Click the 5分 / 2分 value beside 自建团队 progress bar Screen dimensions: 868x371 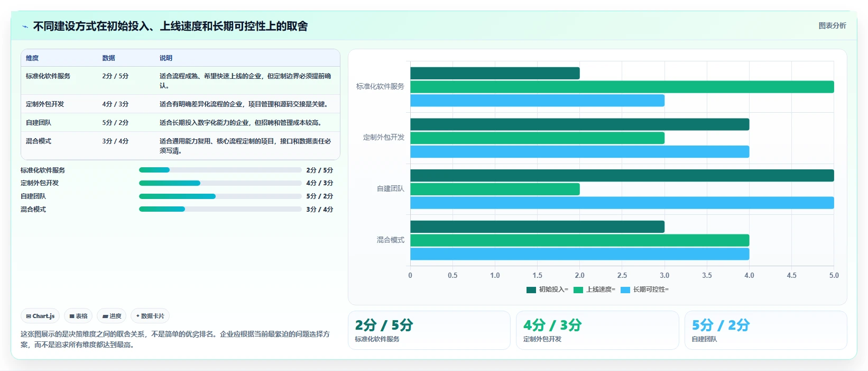[320, 196]
